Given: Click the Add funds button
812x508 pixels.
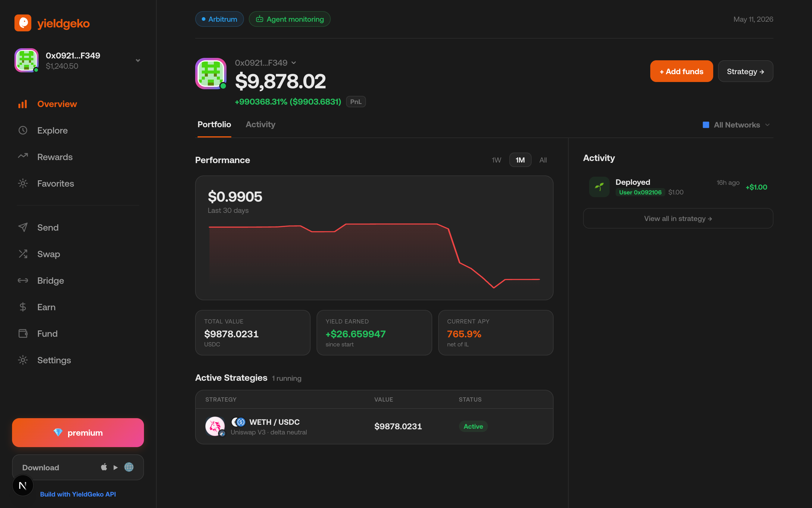Looking at the screenshot, I should 682,71.
